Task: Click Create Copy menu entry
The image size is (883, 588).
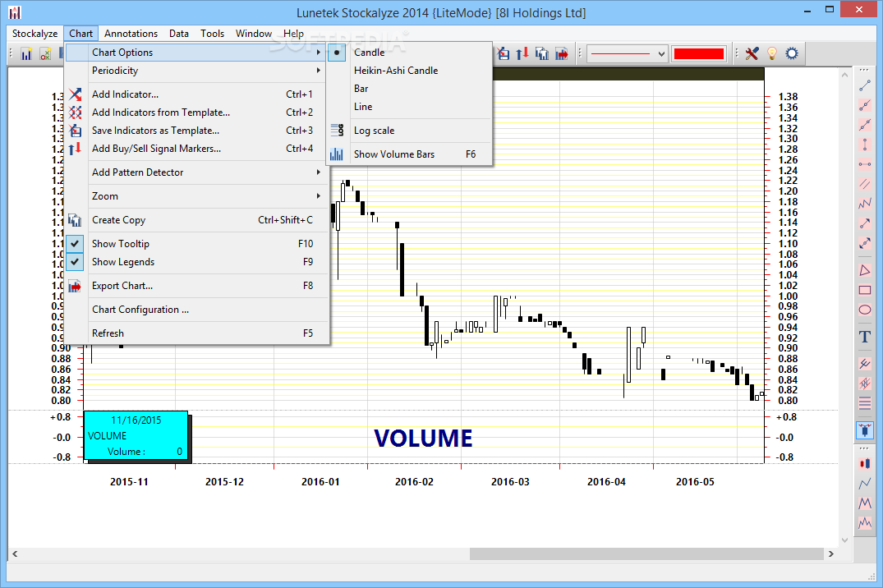Action: pyautogui.click(x=196, y=219)
